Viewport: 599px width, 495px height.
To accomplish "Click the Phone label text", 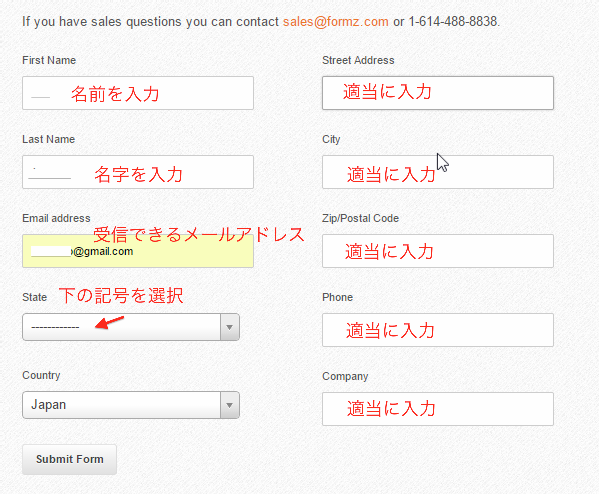I will click(337, 298).
